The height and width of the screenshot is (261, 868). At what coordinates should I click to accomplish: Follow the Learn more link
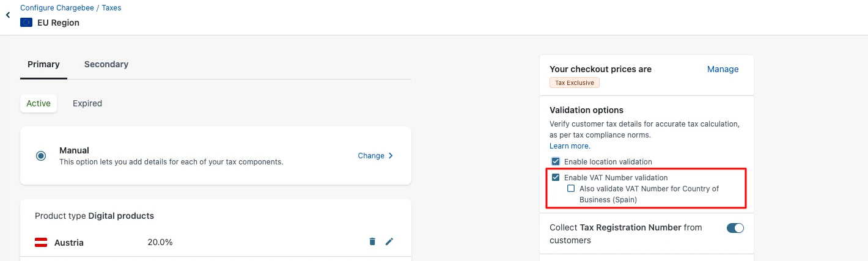(x=570, y=146)
